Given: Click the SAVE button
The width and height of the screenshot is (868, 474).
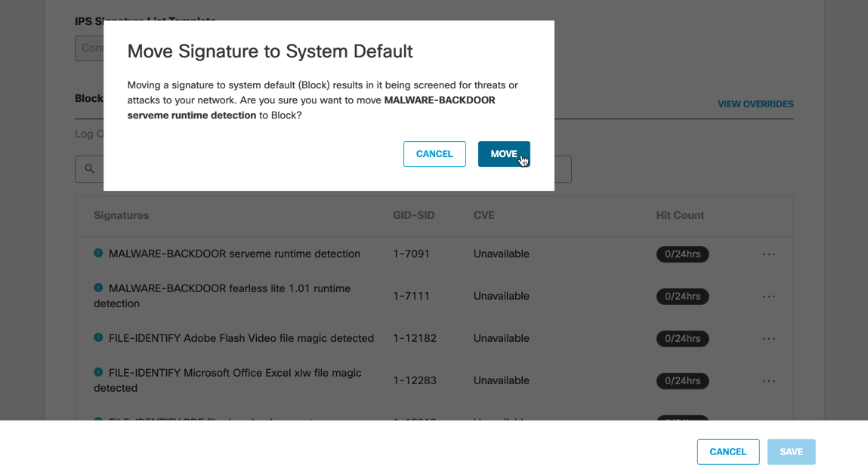Looking at the screenshot, I should pyautogui.click(x=791, y=452).
